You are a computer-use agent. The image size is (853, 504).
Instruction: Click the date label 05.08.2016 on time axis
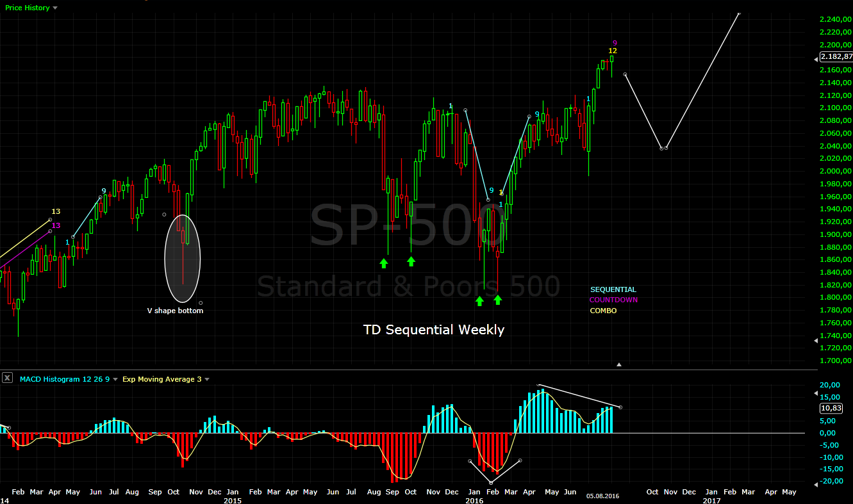point(602,496)
